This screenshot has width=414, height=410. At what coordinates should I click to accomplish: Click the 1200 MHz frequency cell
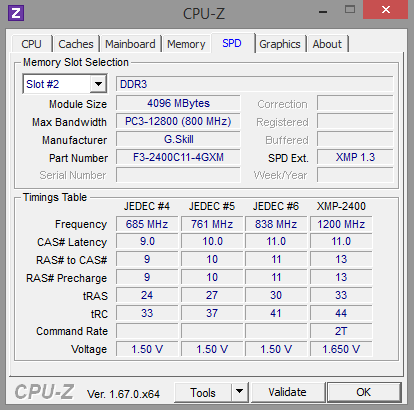(x=341, y=224)
